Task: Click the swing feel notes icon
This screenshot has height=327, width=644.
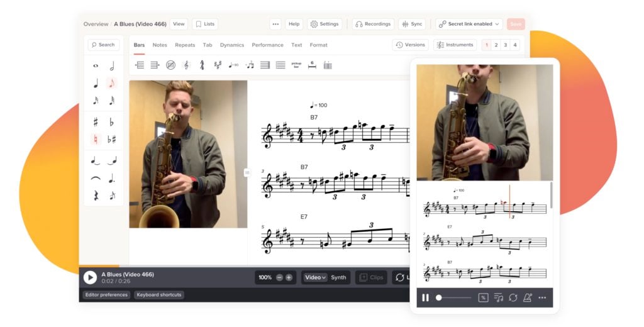Action: pyautogui.click(x=249, y=65)
